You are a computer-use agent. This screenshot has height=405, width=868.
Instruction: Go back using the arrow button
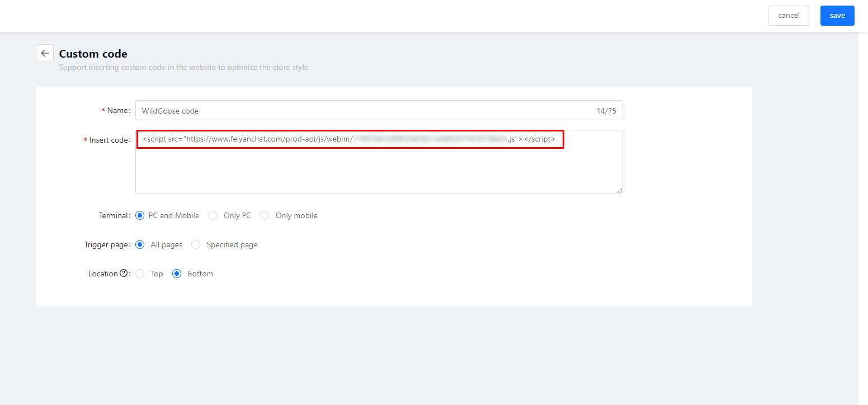pos(45,53)
